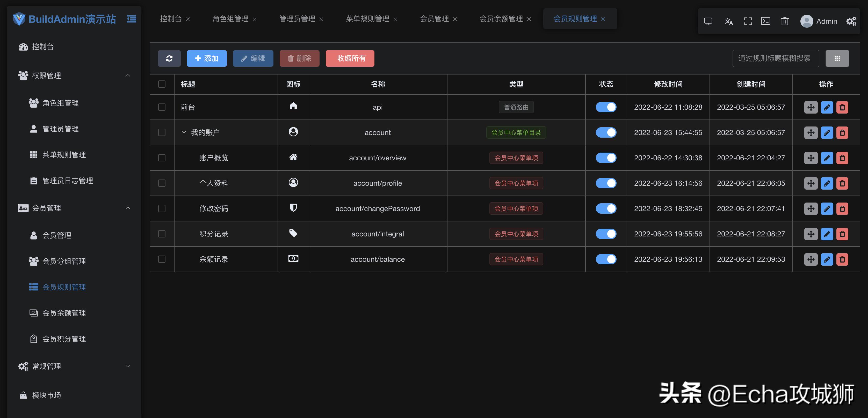Collapse the 我的账户 tree row
This screenshot has height=418, width=868.
pos(184,132)
